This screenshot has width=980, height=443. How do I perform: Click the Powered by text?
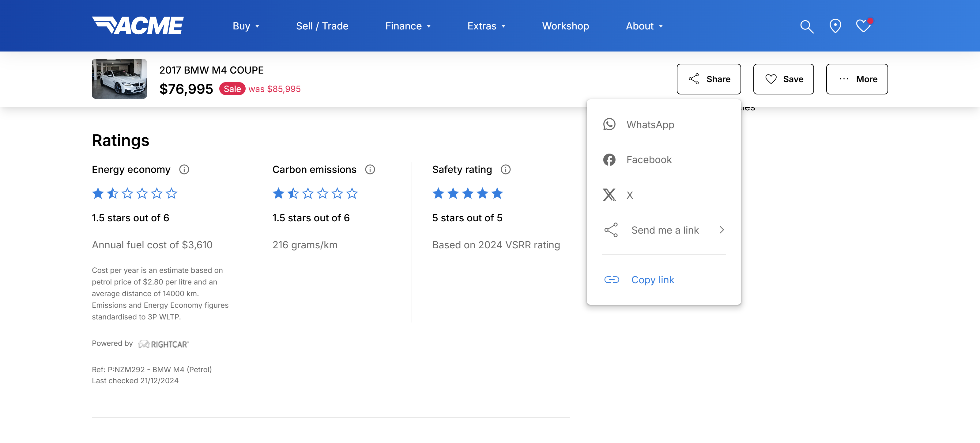[112, 343]
